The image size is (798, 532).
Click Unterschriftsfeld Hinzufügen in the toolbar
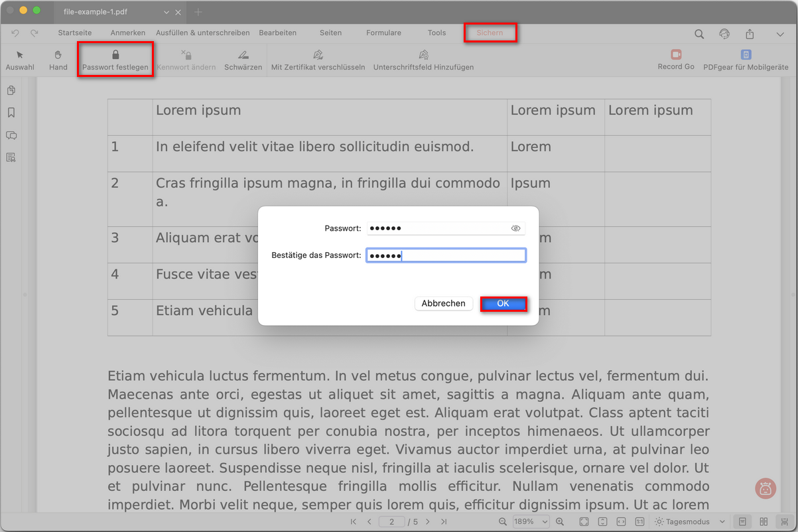[423, 60]
